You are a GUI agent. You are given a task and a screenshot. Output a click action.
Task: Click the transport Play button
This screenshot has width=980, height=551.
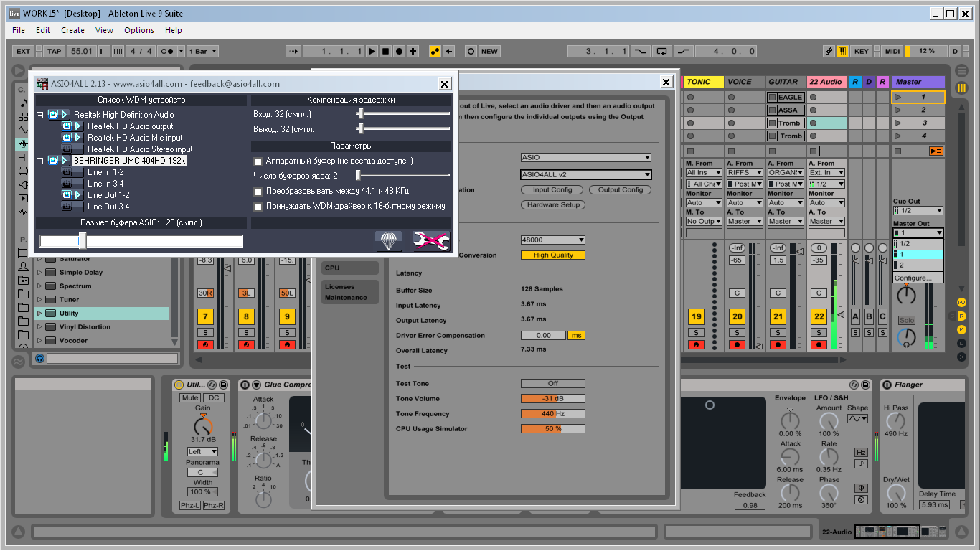click(372, 52)
